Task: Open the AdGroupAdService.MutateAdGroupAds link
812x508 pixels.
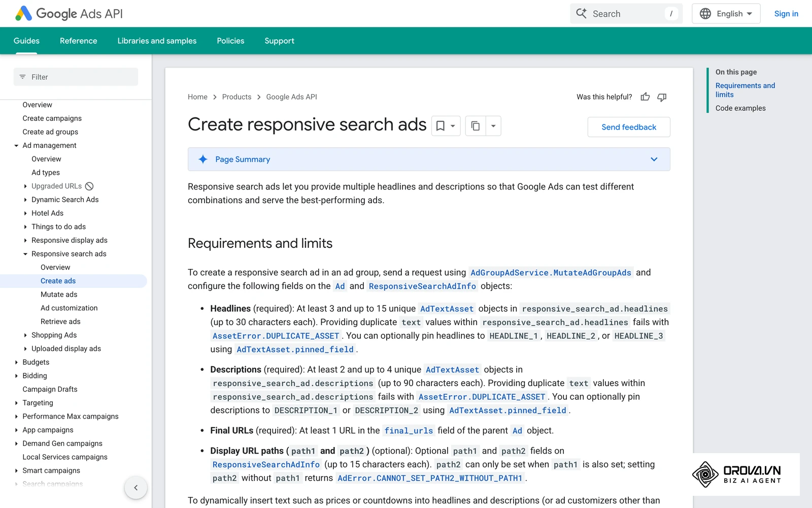Action: click(x=551, y=273)
